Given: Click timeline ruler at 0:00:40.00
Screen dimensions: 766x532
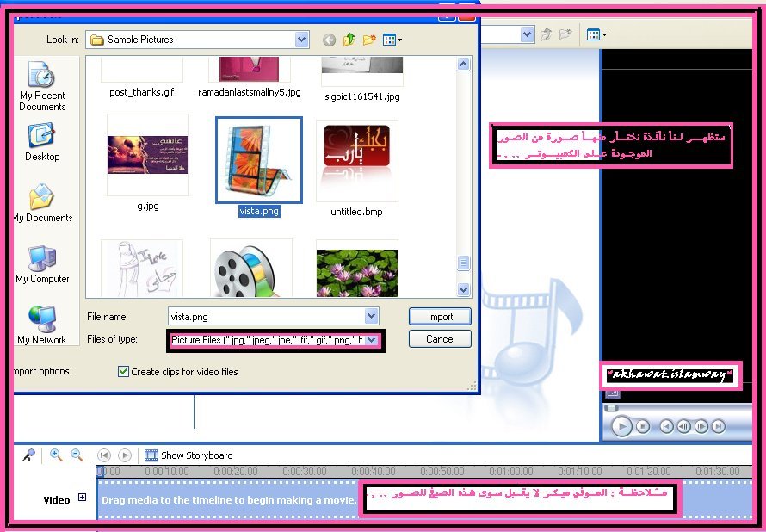Looking at the screenshot, I should [374, 472].
